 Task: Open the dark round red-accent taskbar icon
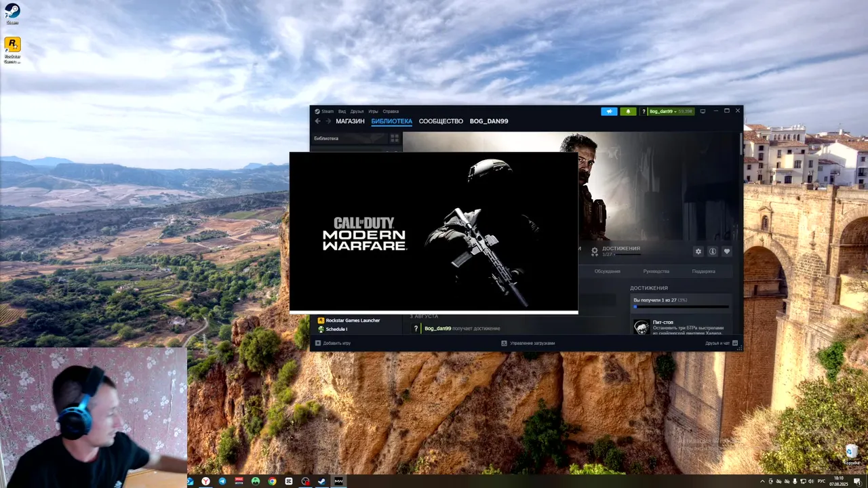click(x=305, y=481)
